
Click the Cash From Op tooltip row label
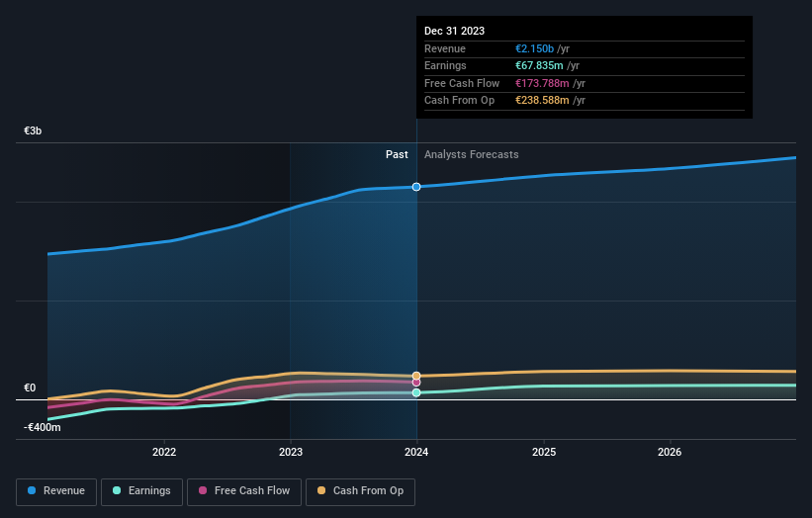(x=459, y=101)
